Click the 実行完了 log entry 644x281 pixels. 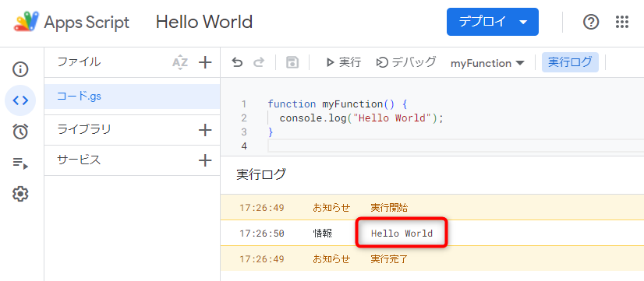pos(389,259)
